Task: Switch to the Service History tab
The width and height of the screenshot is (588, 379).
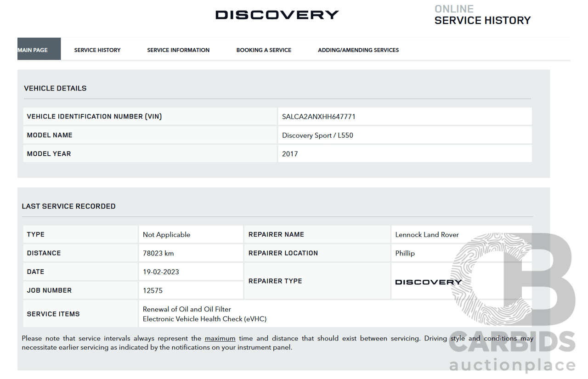Action: [97, 50]
